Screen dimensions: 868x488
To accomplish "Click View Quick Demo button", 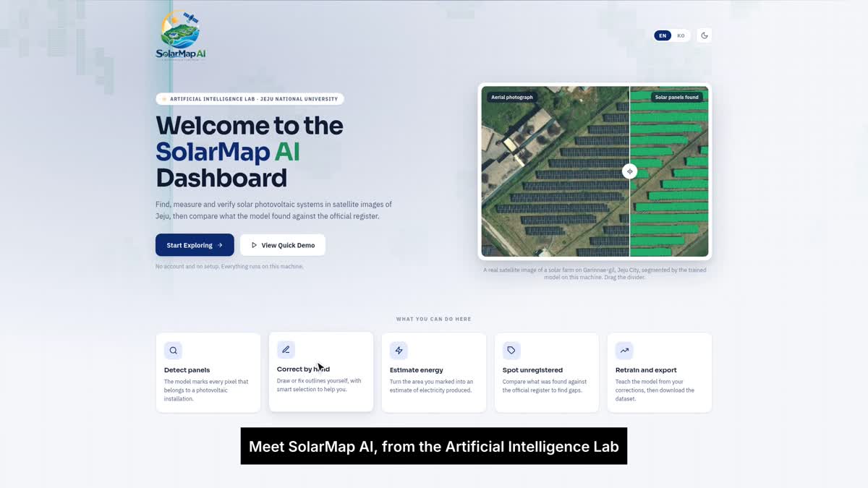I will (x=283, y=245).
